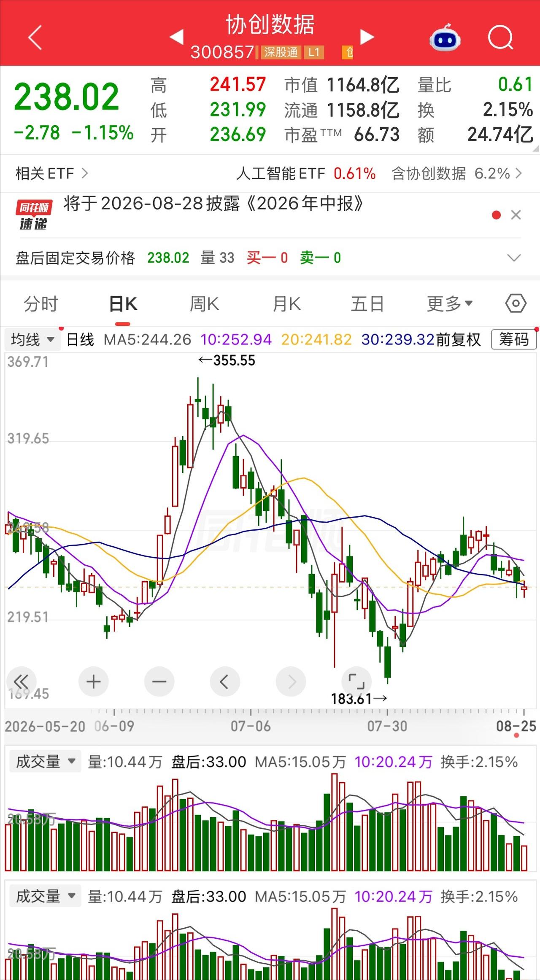This screenshot has height=980, width=540.
Task: Tap the 筹码 button
Action: pos(514,339)
